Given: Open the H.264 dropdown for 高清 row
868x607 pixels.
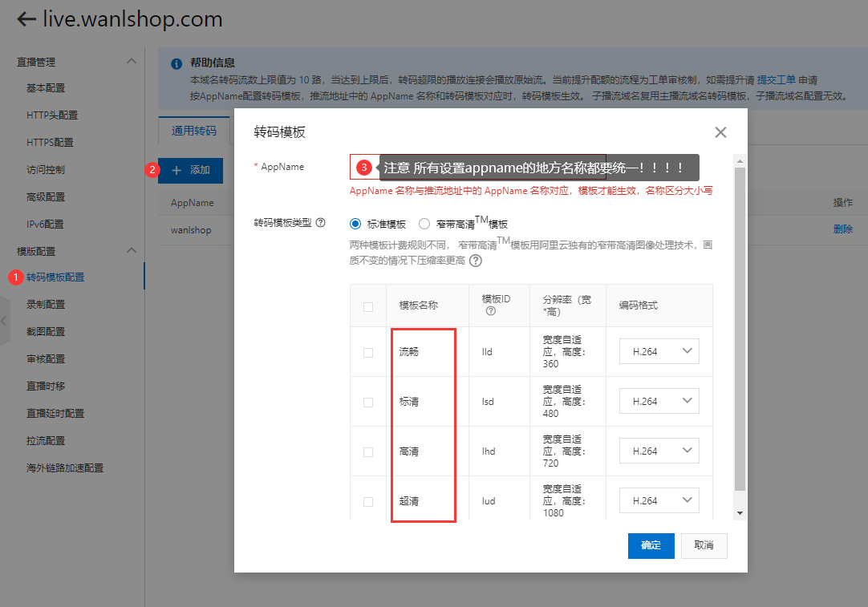Looking at the screenshot, I should point(659,451).
